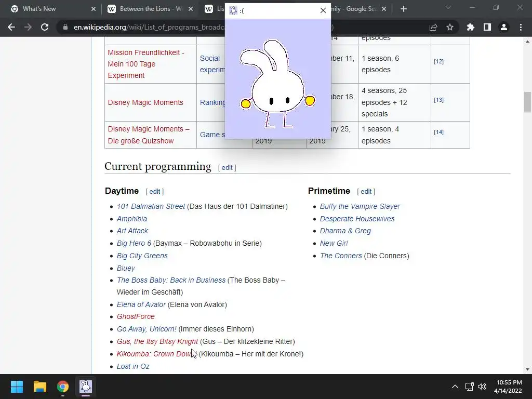Open the Art Attack link
This screenshot has width=532, height=399.
tap(132, 231)
